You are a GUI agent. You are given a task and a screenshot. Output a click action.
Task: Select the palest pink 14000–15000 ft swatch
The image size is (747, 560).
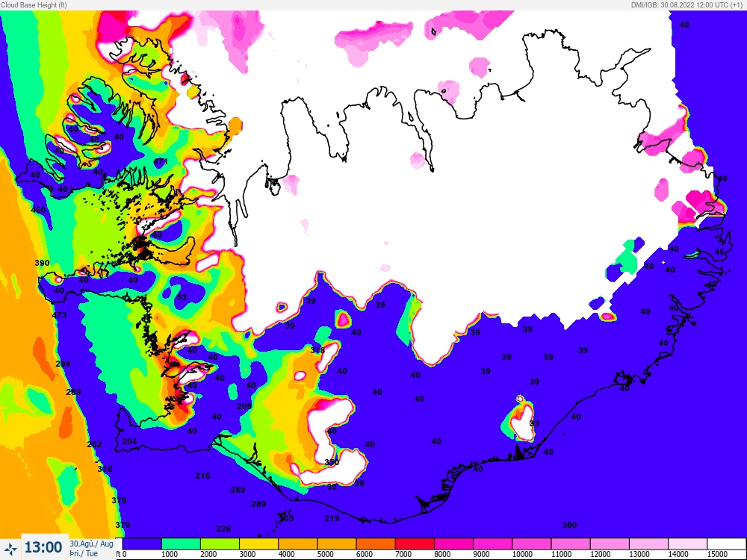click(x=688, y=544)
